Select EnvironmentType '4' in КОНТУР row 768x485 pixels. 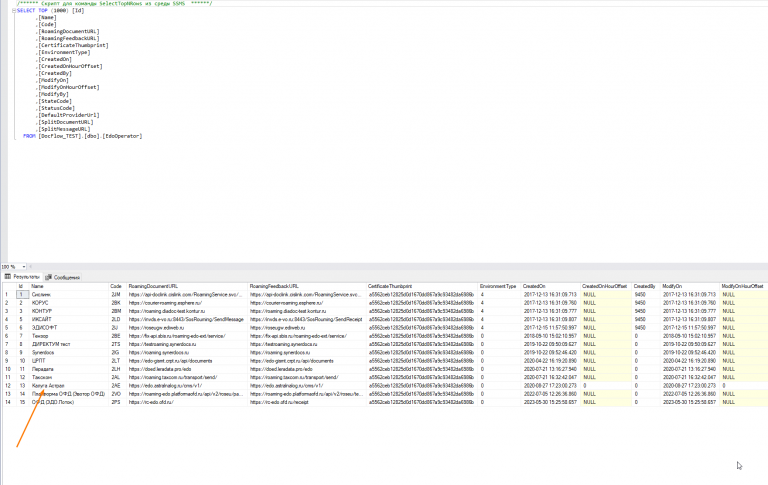(x=499, y=311)
